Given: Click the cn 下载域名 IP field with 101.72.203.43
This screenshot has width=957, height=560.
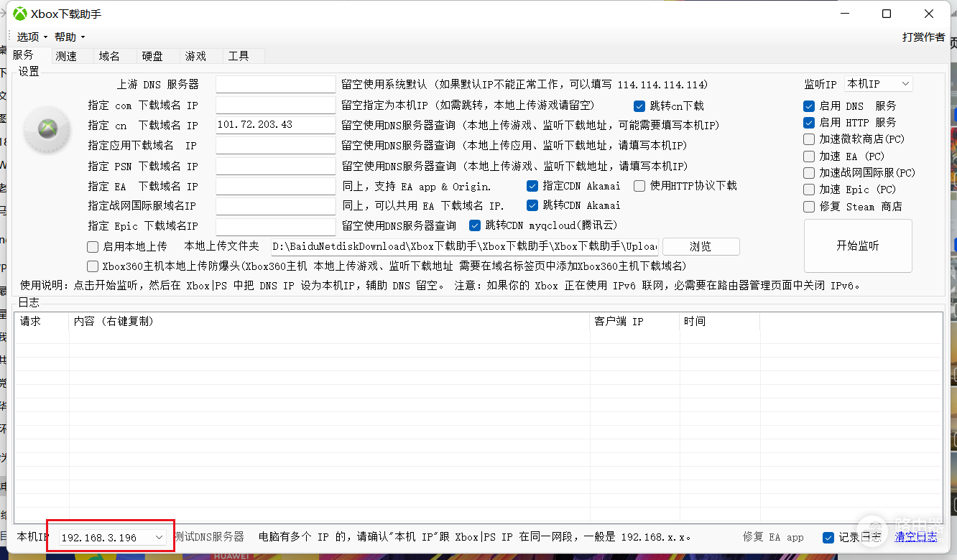Looking at the screenshot, I should pyautogui.click(x=276, y=125).
